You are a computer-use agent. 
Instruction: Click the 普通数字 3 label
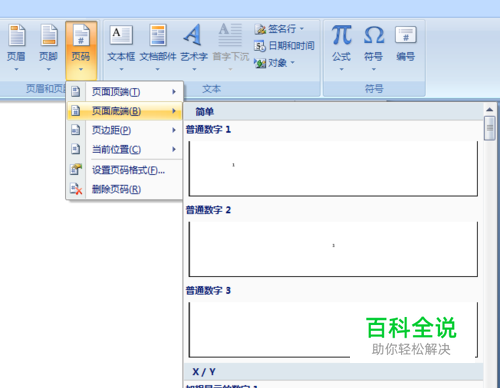[x=208, y=291]
